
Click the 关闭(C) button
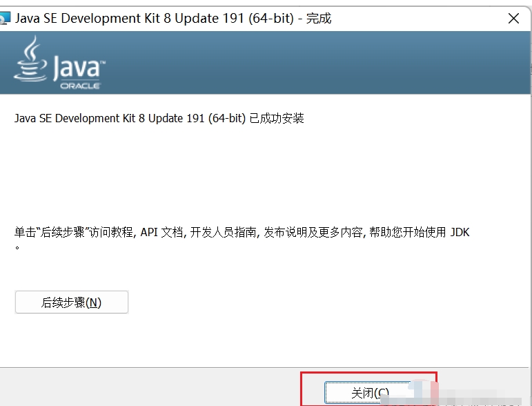370,393
